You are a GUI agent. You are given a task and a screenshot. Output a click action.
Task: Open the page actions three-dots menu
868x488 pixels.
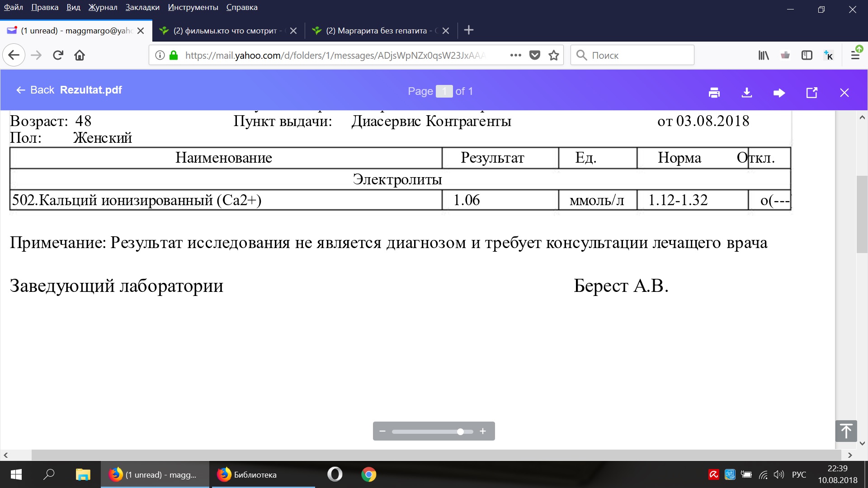pos(515,55)
